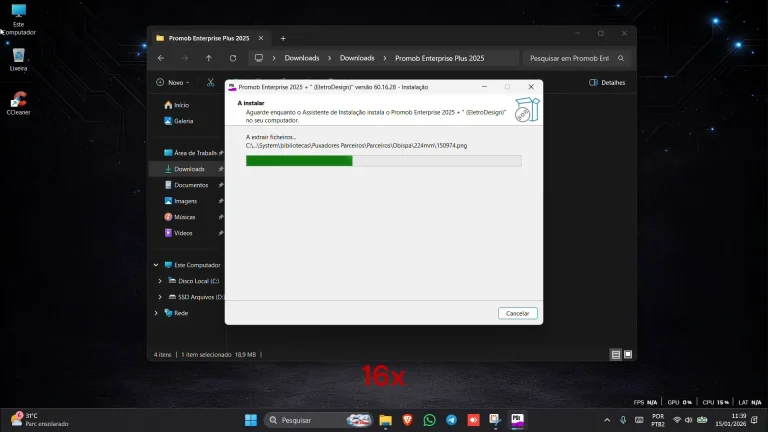Image resolution: width=768 pixels, height=432 pixels.
Task: Open the weather widget on taskbar
Action: 40,420
